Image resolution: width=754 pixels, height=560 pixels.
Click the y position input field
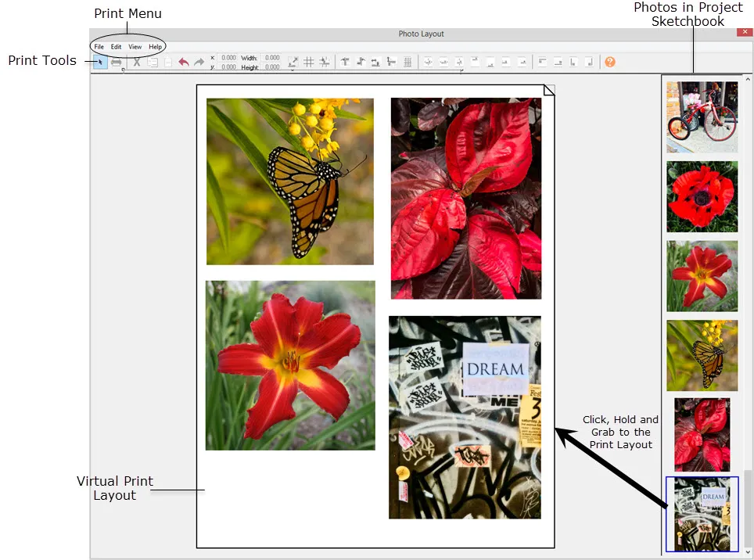click(x=228, y=66)
